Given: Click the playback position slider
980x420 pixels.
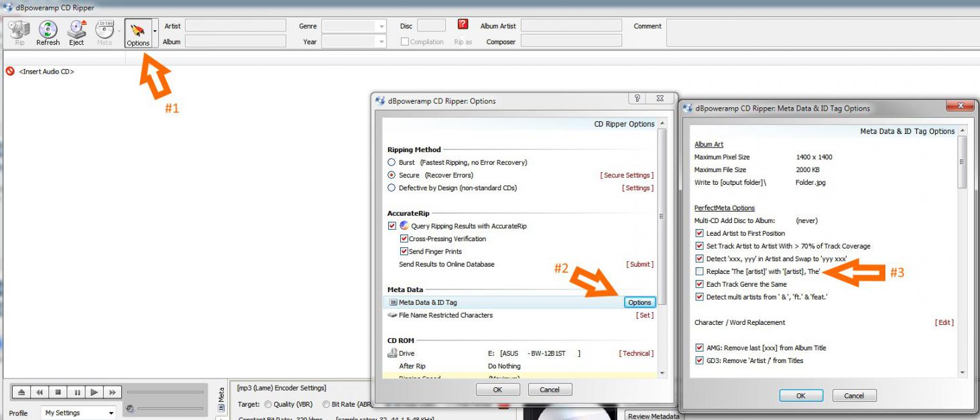Looking at the screenshot, I should coord(165,393).
